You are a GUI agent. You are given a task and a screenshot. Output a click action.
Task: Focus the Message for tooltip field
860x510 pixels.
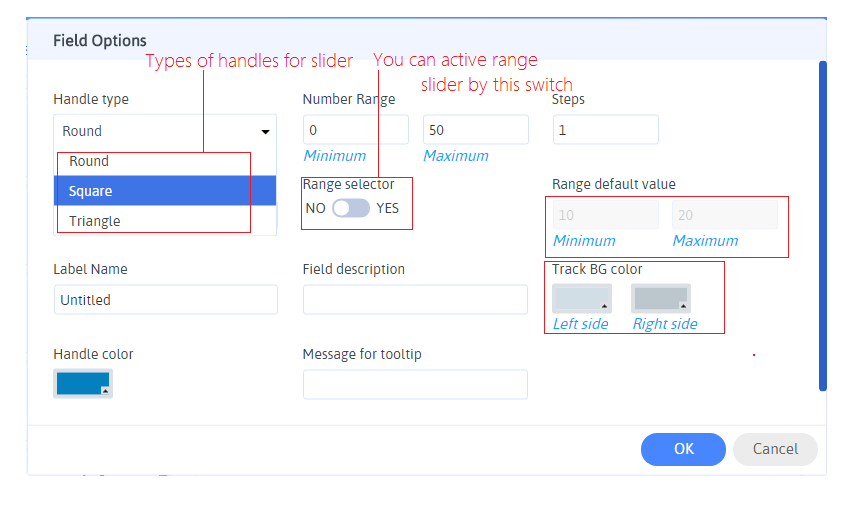point(415,385)
